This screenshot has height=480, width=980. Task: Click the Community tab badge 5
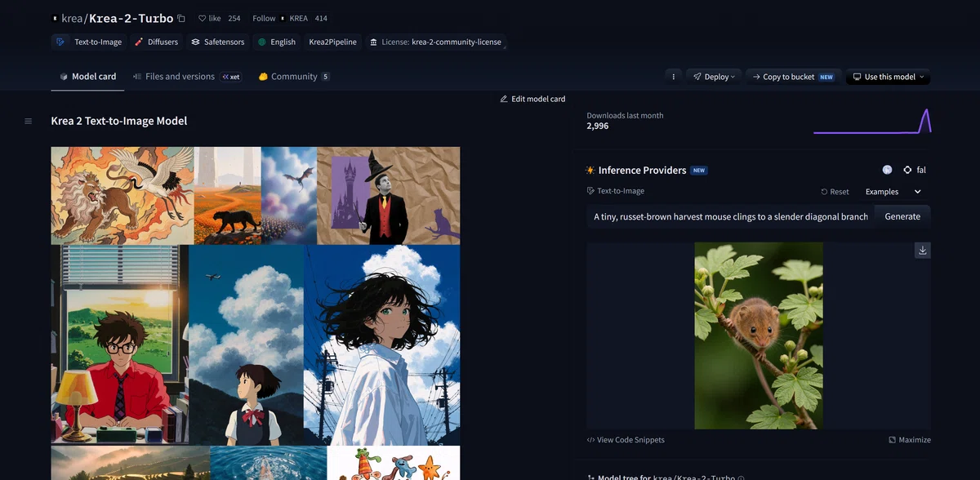[325, 77]
